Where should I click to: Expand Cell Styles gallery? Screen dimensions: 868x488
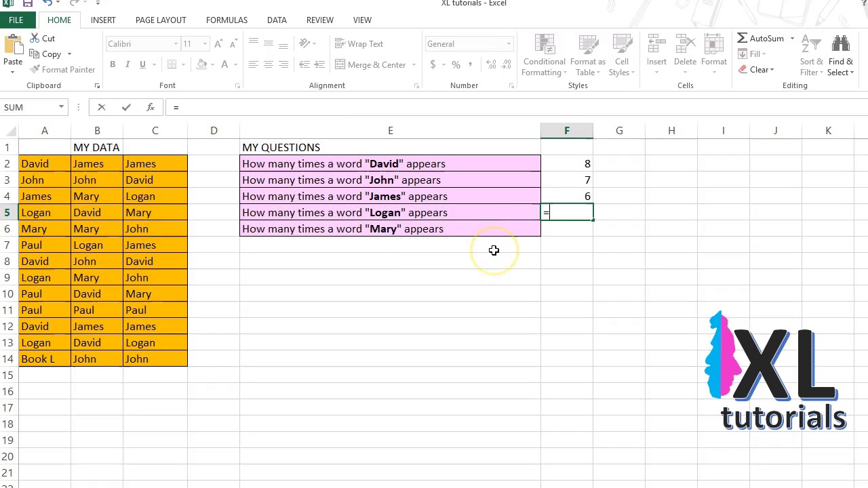622,54
